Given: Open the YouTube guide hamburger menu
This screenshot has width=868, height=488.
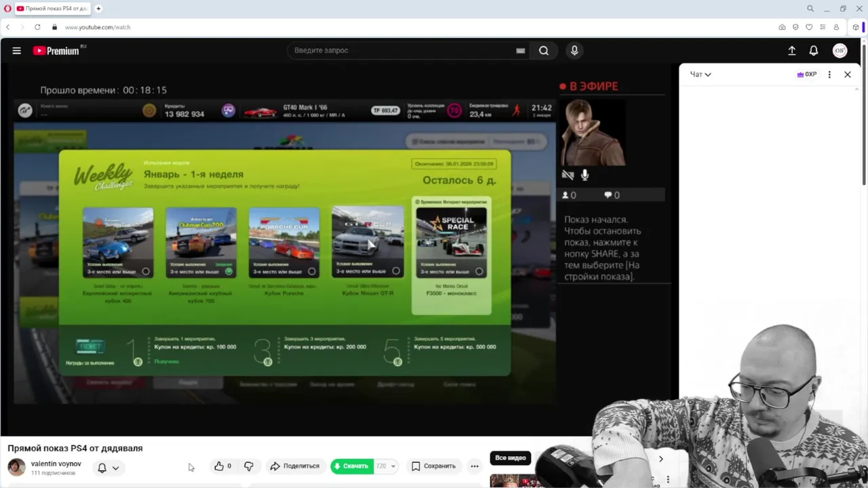Looking at the screenshot, I should 17,50.
